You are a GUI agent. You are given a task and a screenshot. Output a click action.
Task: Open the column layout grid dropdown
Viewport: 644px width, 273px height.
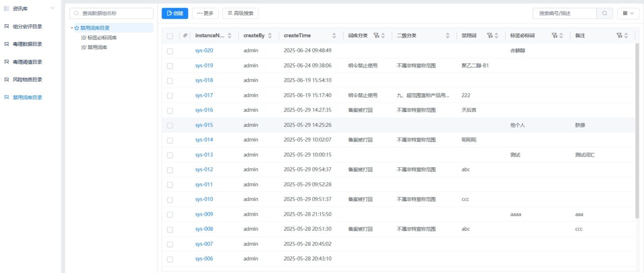point(628,14)
